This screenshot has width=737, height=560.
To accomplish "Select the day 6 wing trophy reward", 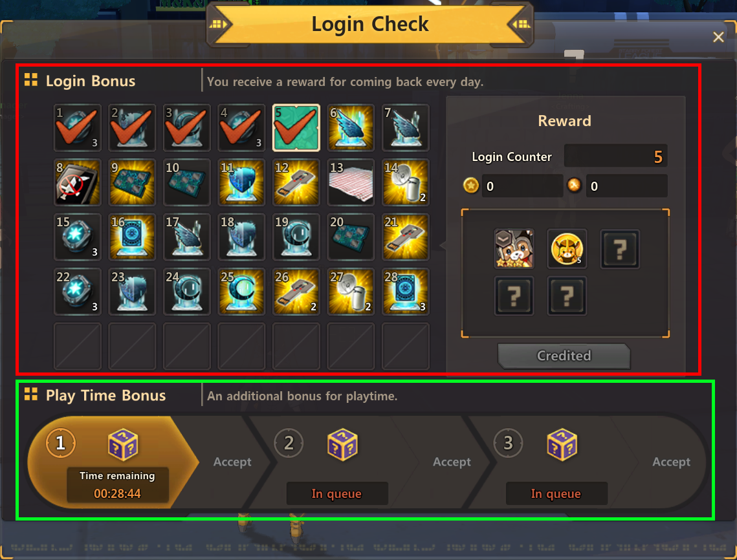I will click(x=351, y=128).
